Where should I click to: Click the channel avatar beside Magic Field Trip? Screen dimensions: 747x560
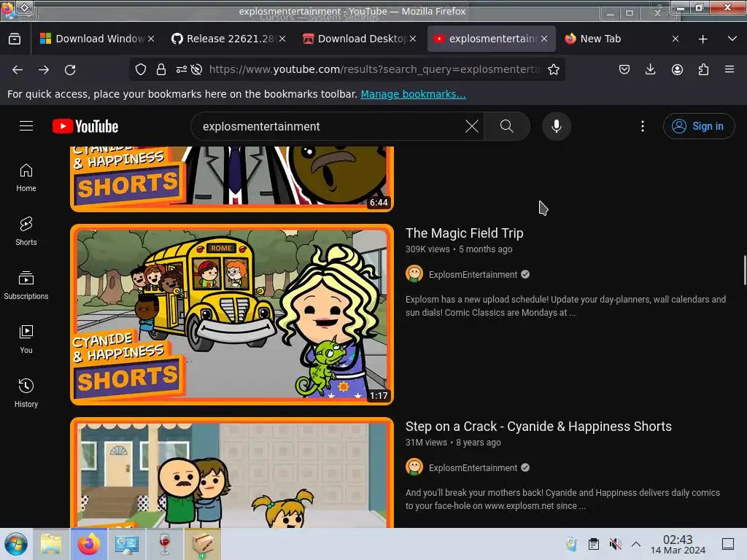click(414, 274)
